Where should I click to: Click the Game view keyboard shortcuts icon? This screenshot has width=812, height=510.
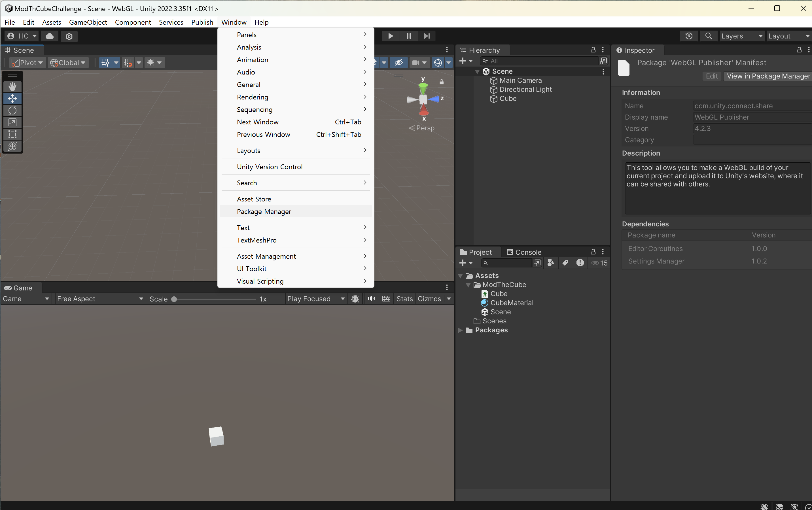pos(386,299)
